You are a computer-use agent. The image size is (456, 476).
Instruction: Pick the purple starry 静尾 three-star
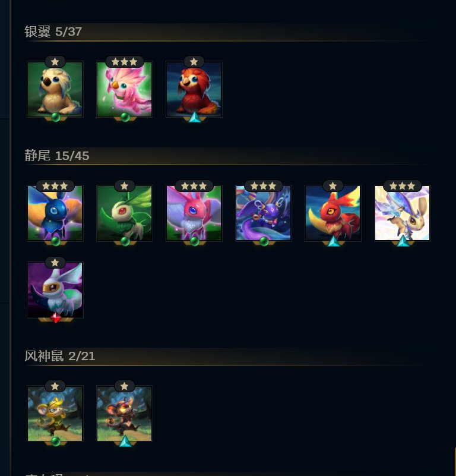[264, 213]
